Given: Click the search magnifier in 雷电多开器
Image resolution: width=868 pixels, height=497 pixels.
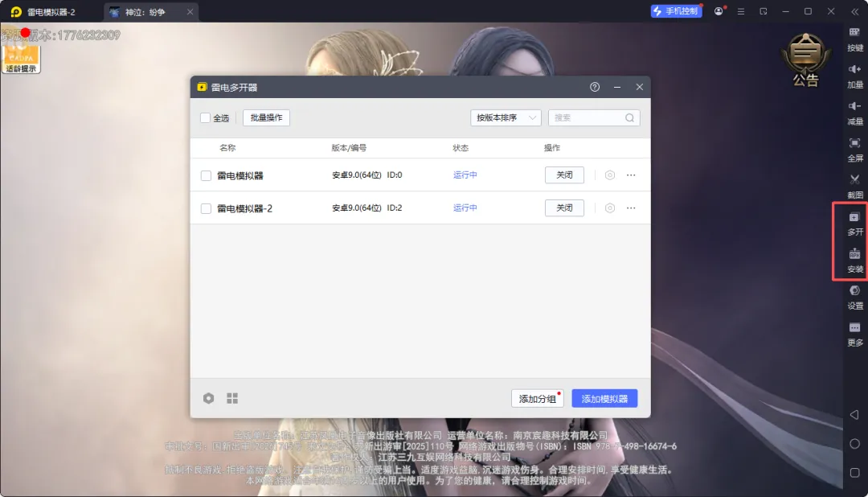Looking at the screenshot, I should [629, 117].
